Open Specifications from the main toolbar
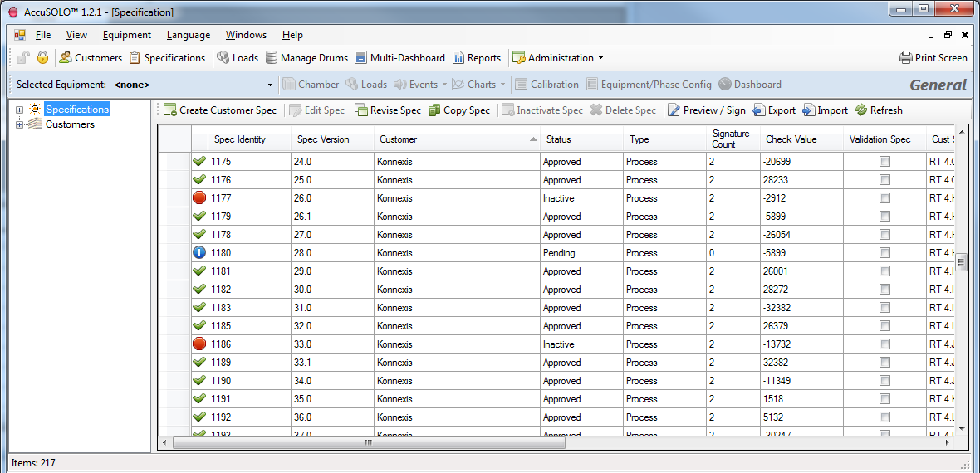The height and width of the screenshot is (473, 980). coord(135,58)
